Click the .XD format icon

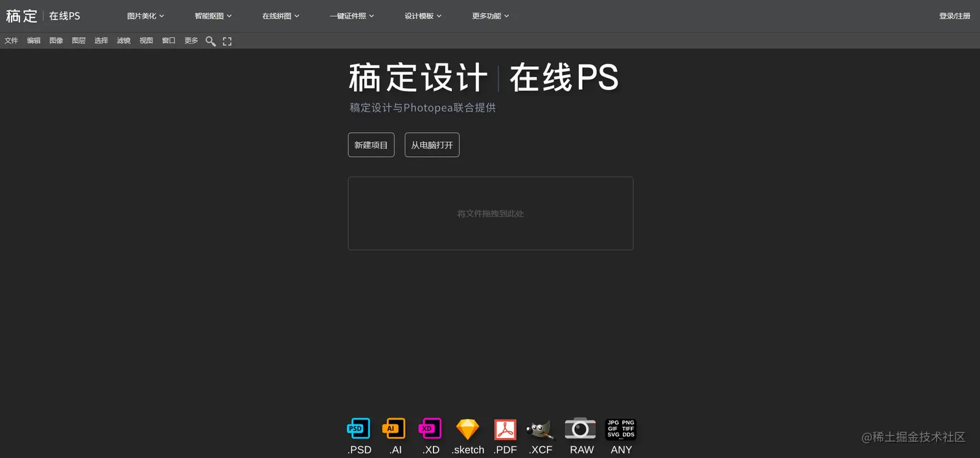[x=430, y=428]
